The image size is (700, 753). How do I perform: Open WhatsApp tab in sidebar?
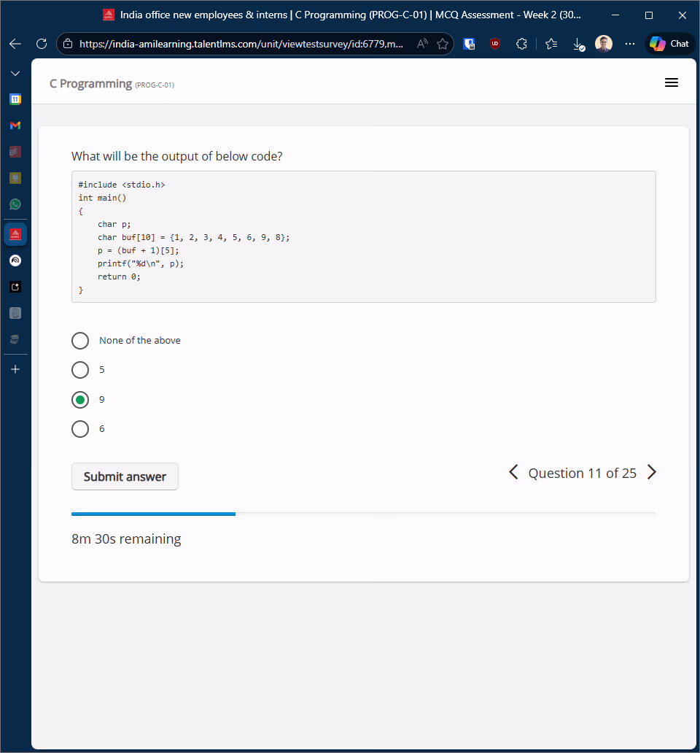click(15, 204)
